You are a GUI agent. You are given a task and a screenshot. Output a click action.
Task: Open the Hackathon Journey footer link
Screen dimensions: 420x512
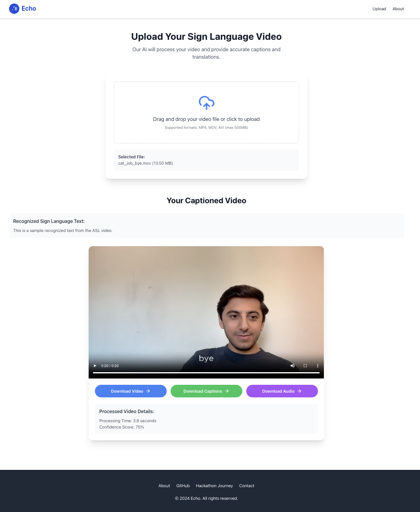click(x=214, y=486)
